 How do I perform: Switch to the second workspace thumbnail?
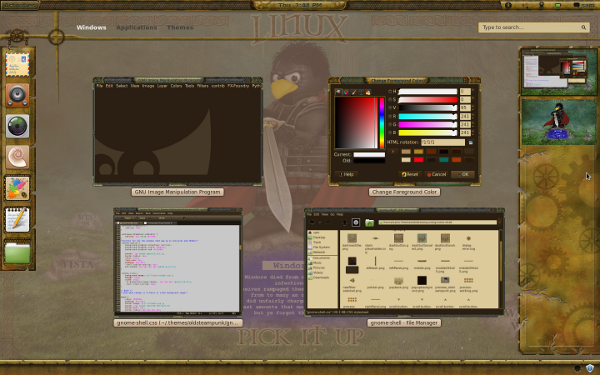(x=559, y=122)
